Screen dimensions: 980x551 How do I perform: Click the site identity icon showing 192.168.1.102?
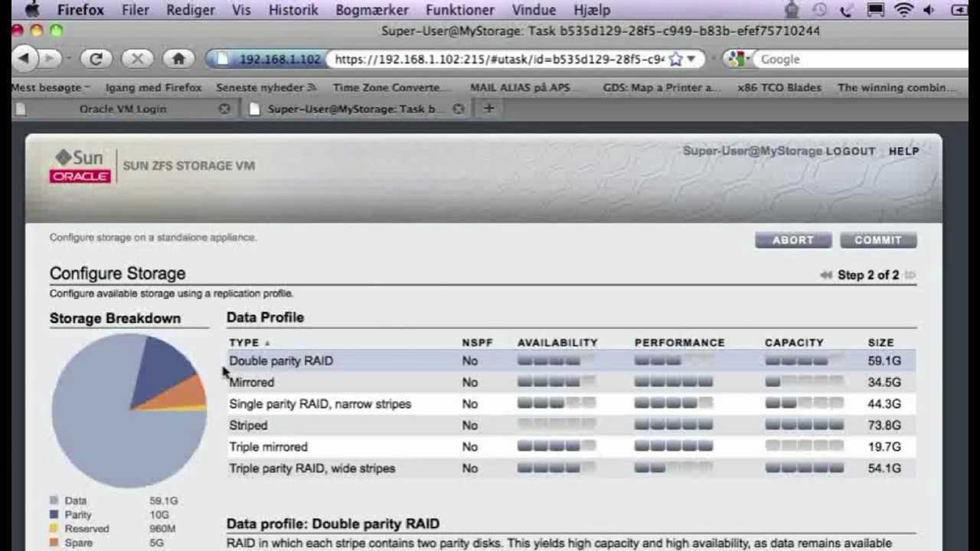[254, 58]
